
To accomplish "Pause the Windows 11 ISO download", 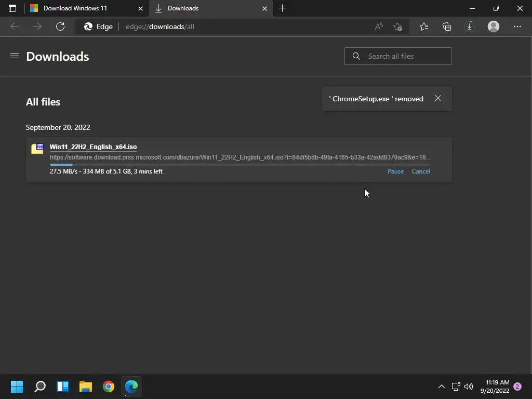I will (x=395, y=171).
